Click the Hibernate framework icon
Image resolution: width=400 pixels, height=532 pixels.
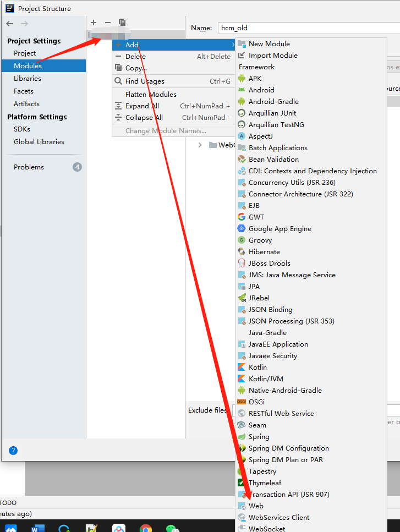242,251
